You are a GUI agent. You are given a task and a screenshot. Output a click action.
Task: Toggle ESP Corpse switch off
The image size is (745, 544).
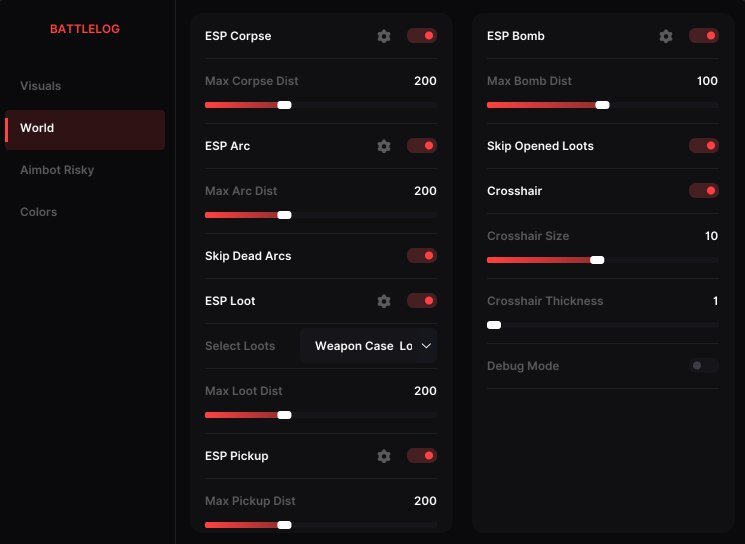click(422, 36)
